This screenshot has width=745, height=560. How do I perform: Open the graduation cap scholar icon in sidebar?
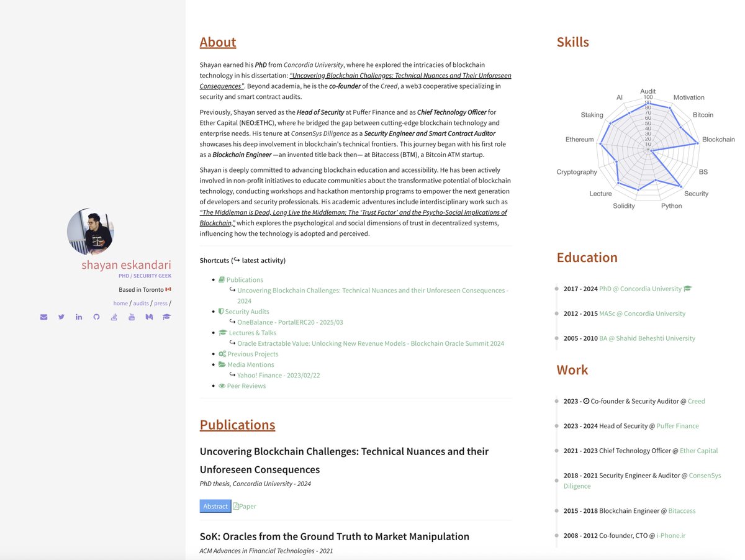click(x=166, y=317)
